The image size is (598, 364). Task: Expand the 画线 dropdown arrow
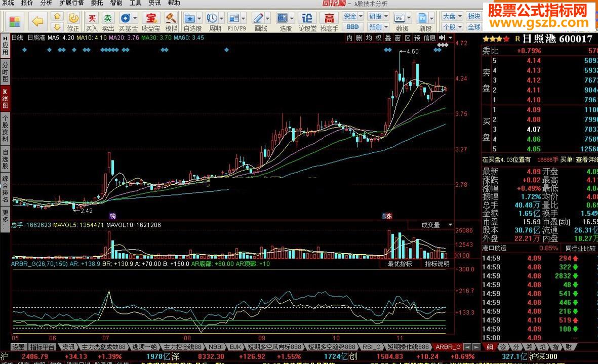point(268,18)
